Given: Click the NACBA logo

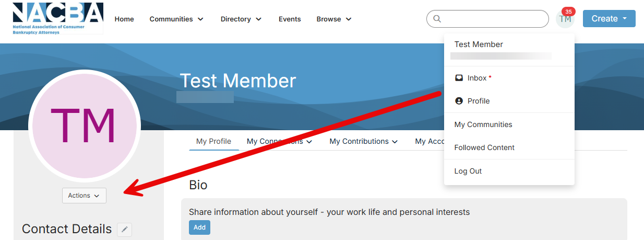Looking at the screenshot, I should pyautogui.click(x=57, y=18).
